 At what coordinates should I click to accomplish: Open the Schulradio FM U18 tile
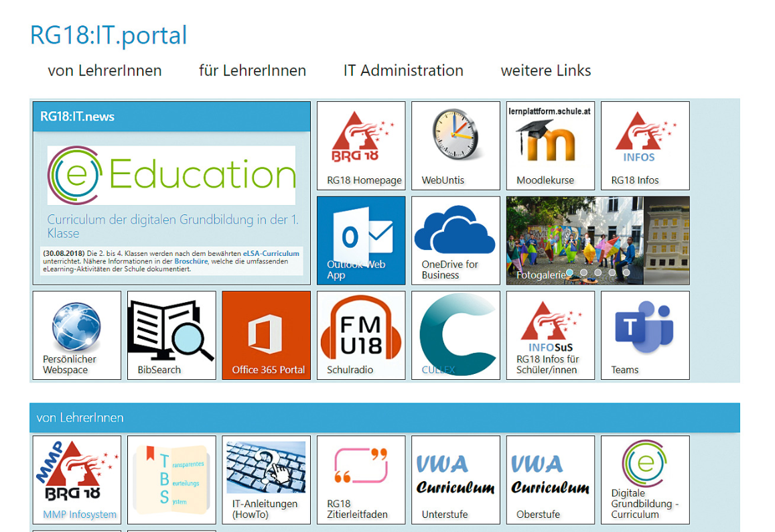click(x=361, y=335)
